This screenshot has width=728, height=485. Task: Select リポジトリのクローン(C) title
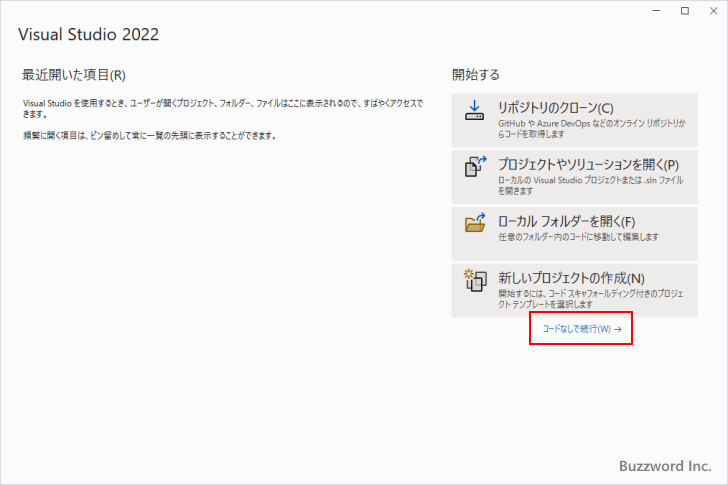point(556,108)
